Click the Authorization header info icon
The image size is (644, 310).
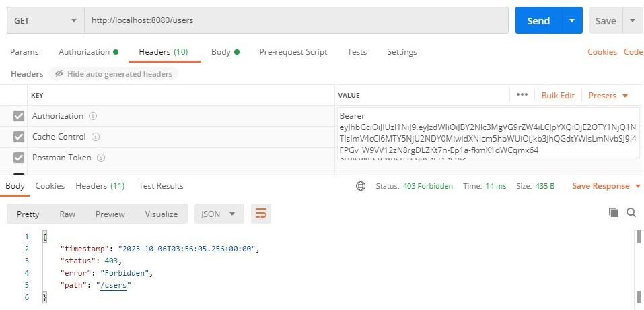(93, 116)
